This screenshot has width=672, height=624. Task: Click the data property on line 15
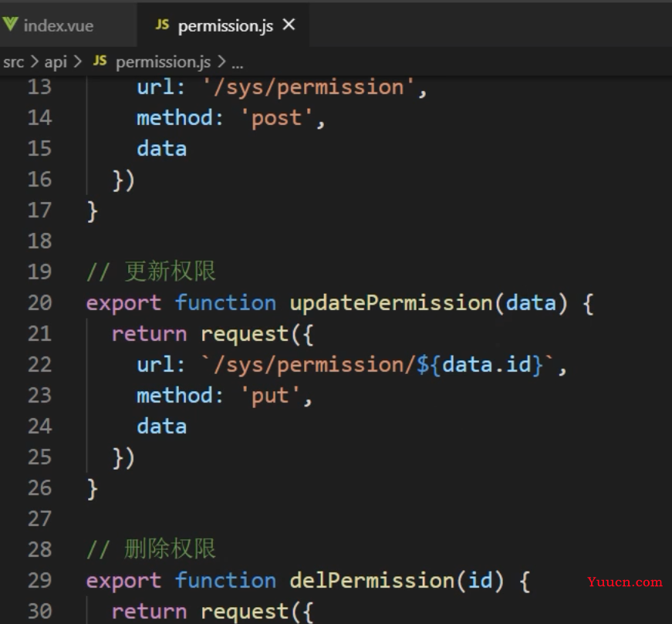click(161, 149)
